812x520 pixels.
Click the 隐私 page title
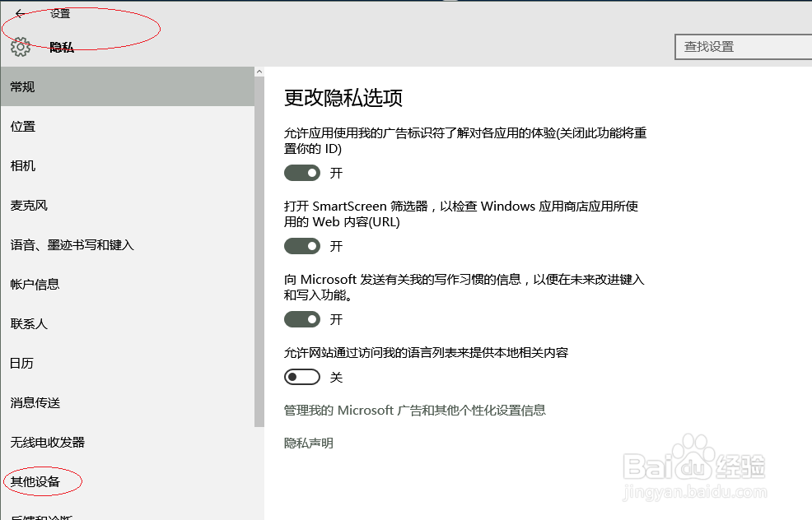(x=62, y=47)
